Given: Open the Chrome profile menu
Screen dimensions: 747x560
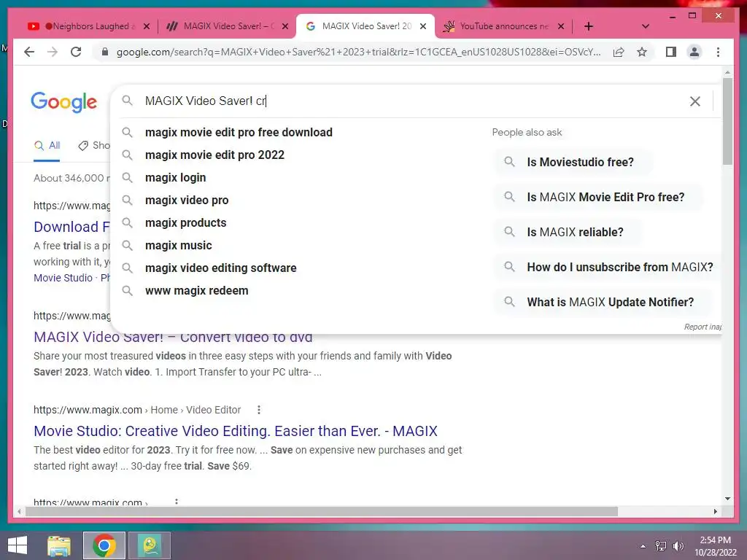Looking at the screenshot, I should (694, 52).
